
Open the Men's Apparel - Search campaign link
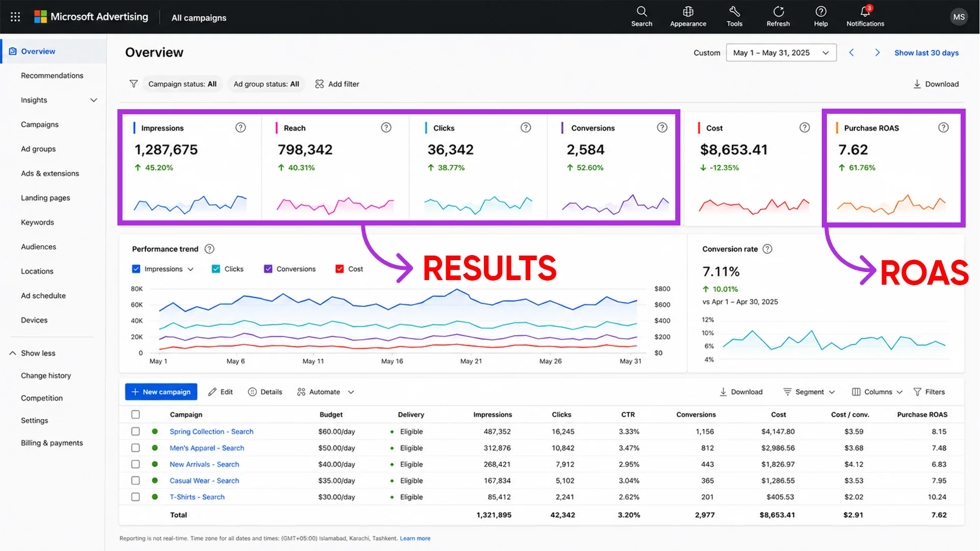click(207, 448)
